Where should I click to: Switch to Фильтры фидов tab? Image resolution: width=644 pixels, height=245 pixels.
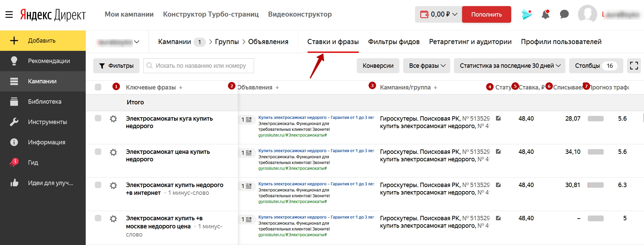point(394,42)
